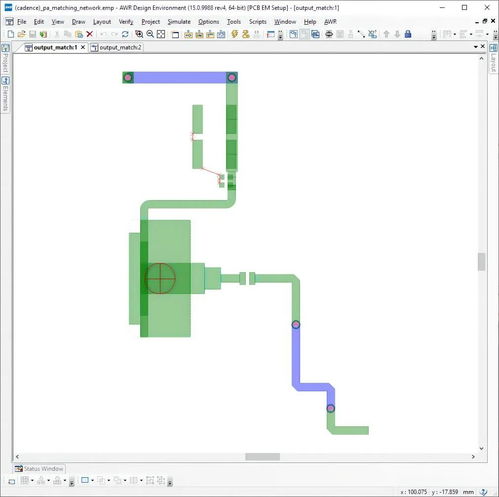
Task: Click the red Delete X toolbar icon
Action: pos(89,34)
